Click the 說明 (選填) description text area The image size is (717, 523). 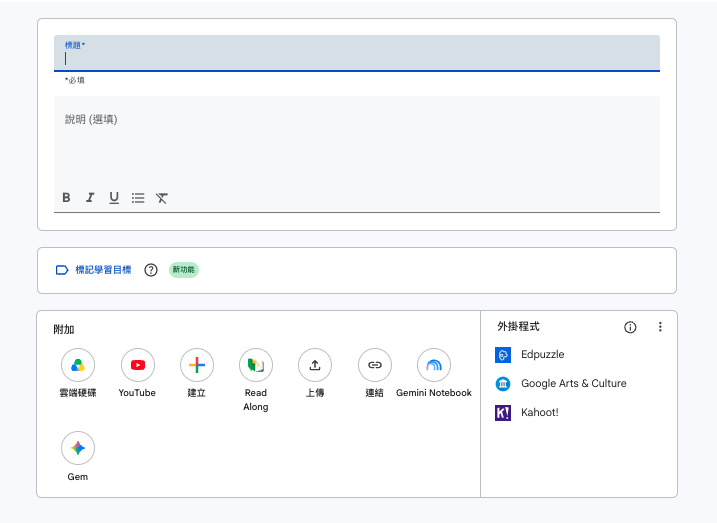357,142
